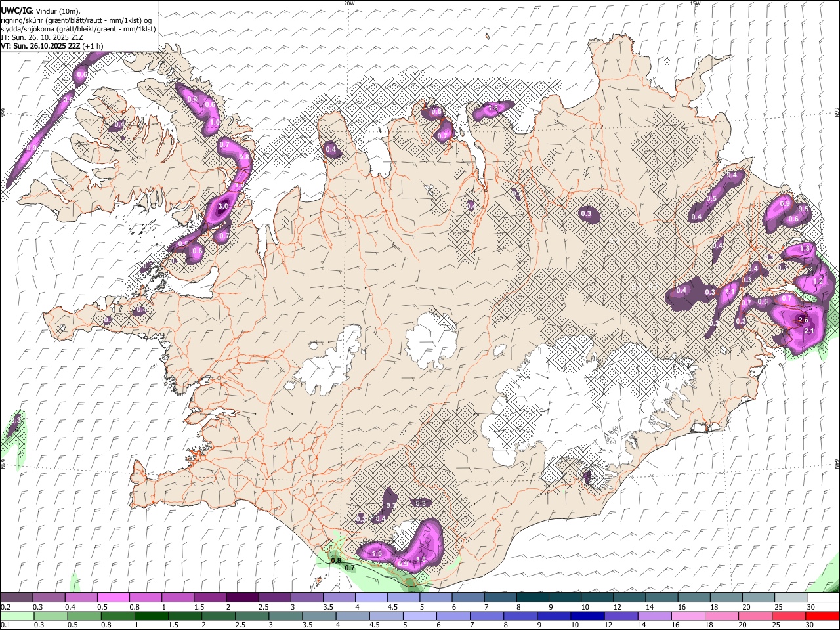
Task: Click the 12 label on the bottom scale
Action: pos(608,625)
